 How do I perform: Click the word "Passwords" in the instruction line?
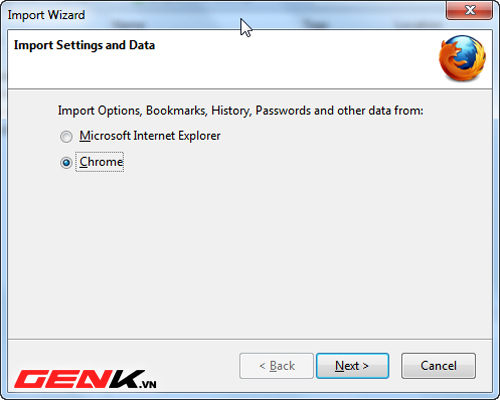tap(283, 110)
